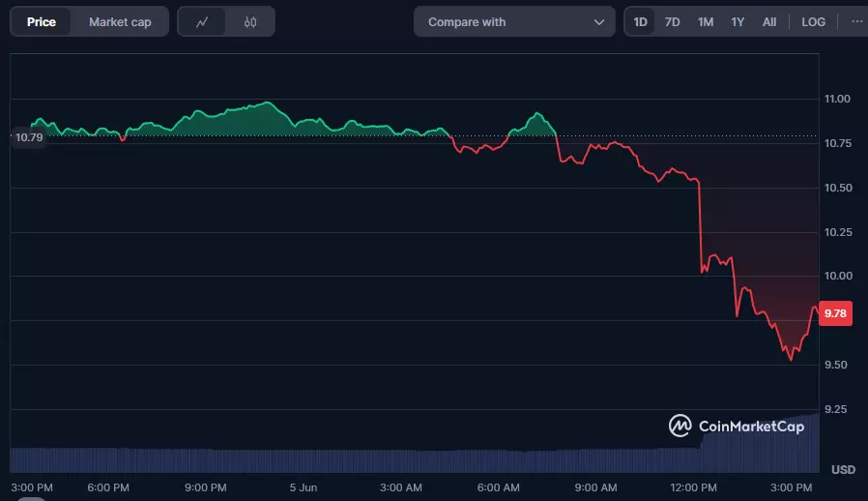
Task: Choose the 1Y time range
Action: pos(738,22)
